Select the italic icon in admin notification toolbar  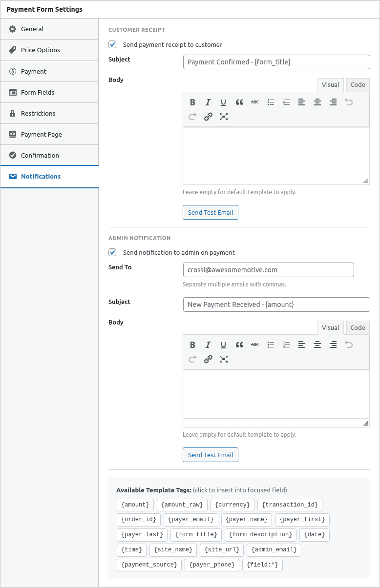[208, 345]
